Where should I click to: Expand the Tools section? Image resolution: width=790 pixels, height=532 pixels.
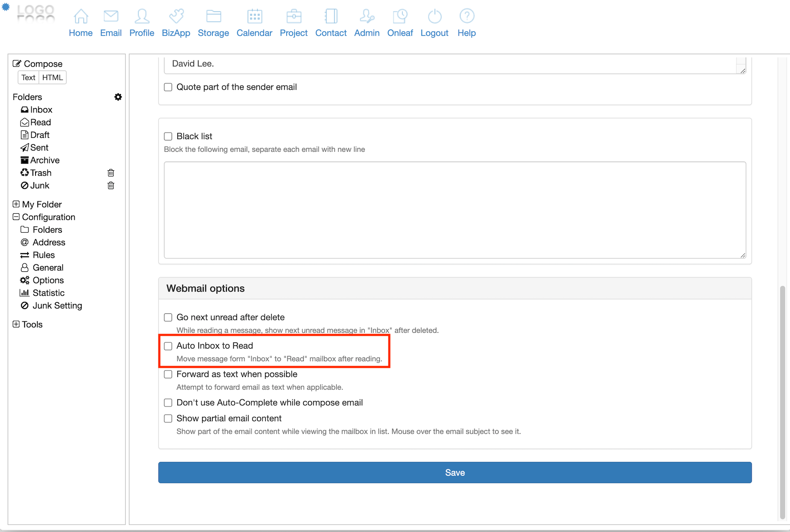pyautogui.click(x=16, y=324)
